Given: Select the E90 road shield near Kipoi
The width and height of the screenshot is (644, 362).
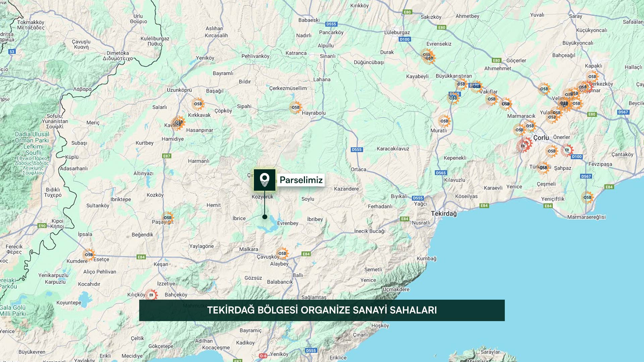Looking at the screenshot, I should point(42,226).
